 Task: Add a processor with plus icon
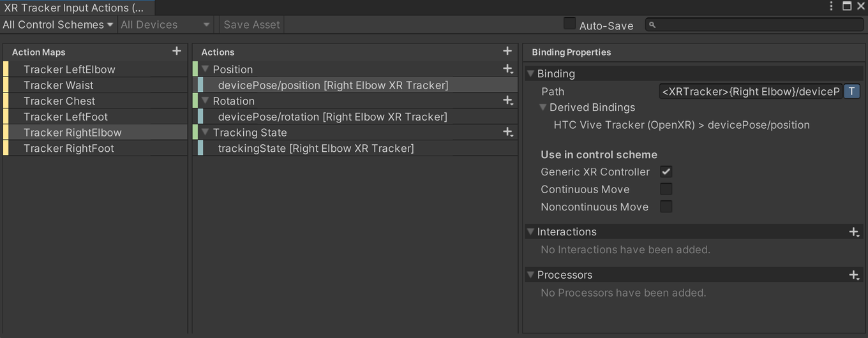[x=854, y=275]
